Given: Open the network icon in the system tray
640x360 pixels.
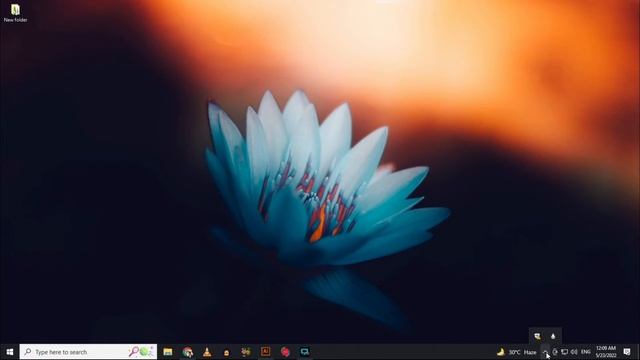Looking at the screenshot, I should [x=564, y=352].
